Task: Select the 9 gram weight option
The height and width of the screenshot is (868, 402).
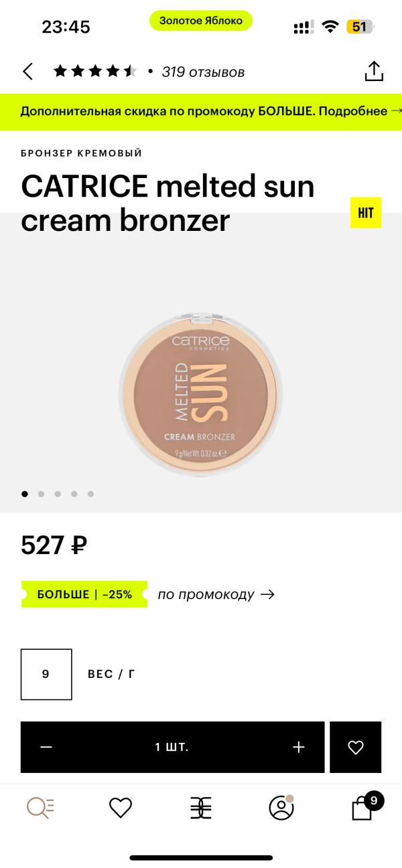Action: (x=46, y=674)
